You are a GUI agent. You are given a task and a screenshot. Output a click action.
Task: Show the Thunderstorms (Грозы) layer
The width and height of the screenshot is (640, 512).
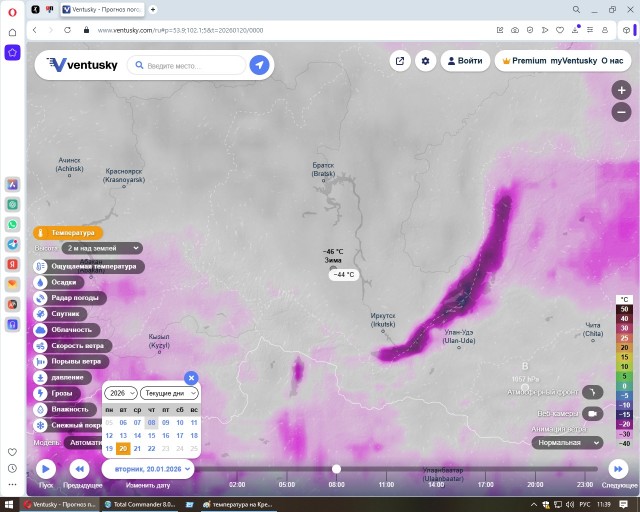coord(57,393)
